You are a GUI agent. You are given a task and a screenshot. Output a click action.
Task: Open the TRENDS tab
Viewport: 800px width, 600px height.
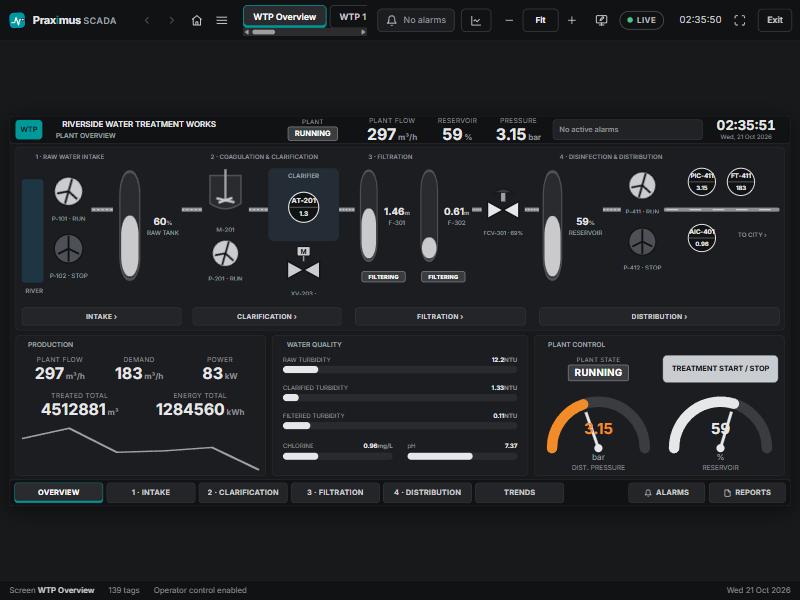tap(519, 492)
